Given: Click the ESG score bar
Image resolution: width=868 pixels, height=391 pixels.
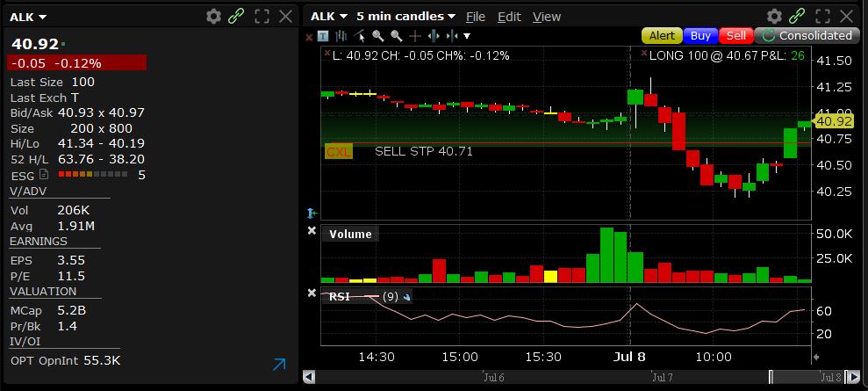Looking at the screenshot, I should 92,175.
